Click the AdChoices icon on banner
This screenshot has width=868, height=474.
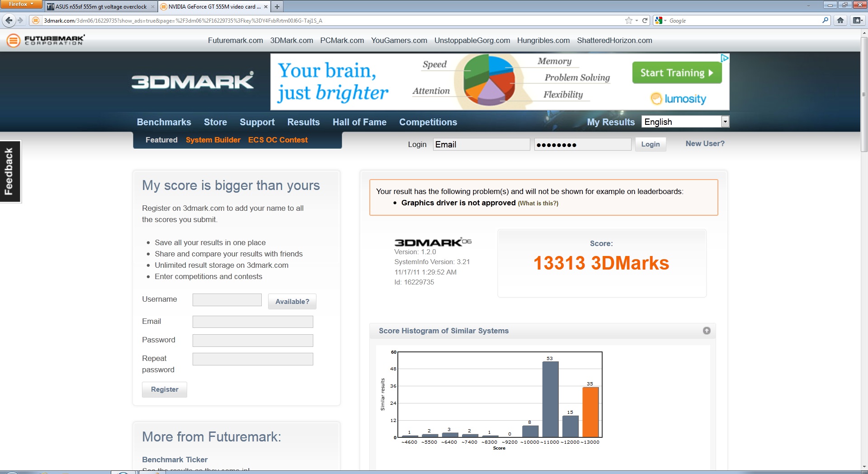(725, 58)
